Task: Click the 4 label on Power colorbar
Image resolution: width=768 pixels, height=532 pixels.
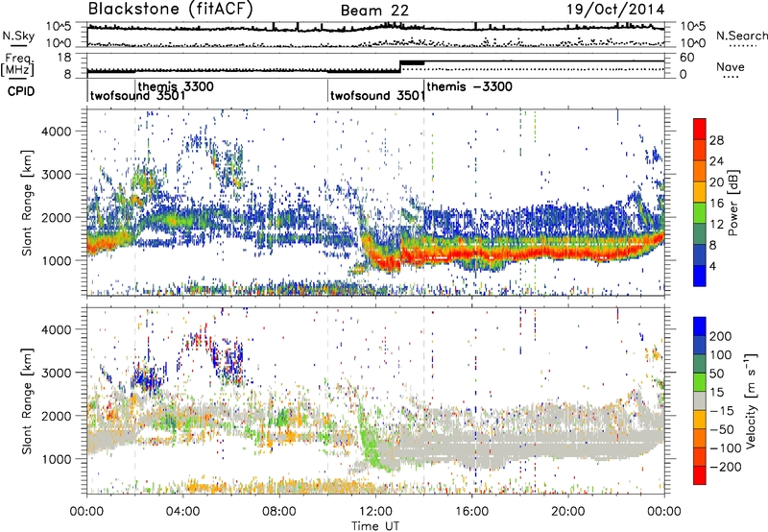Action: pos(713,266)
